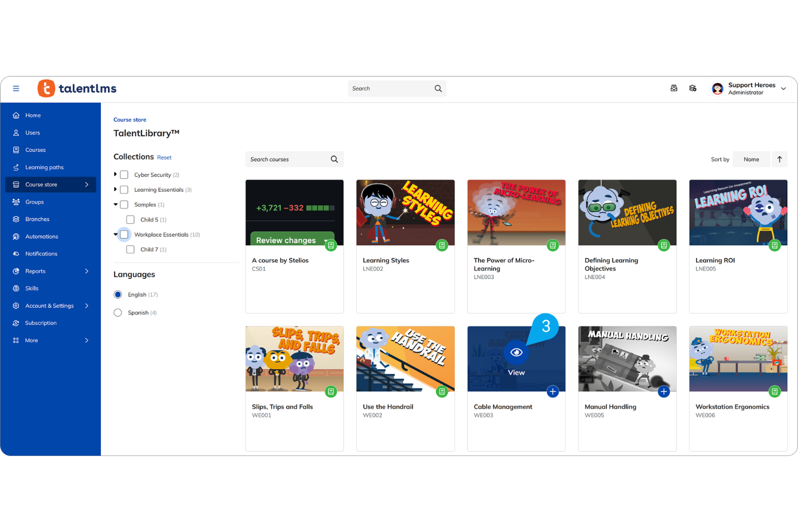
Task: Expand the More submenu chevron
Action: 86,341
